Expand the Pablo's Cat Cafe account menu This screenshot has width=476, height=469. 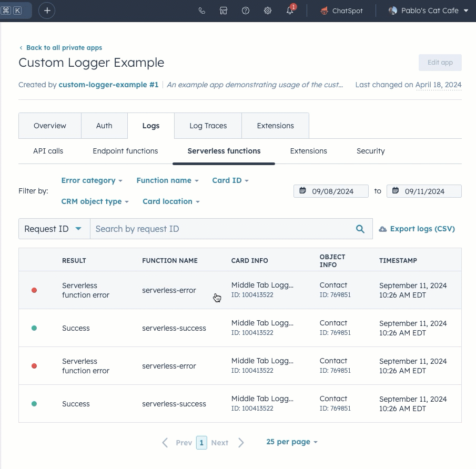point(427,11)
